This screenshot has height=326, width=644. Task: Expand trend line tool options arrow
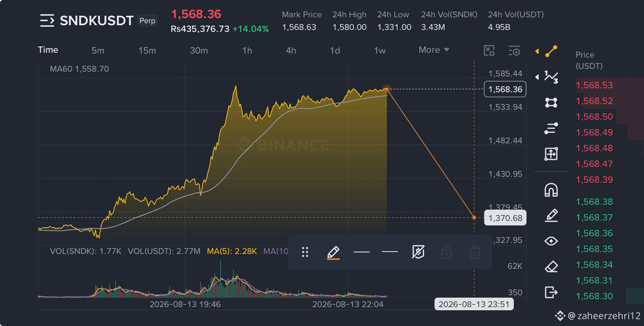pyautogui.click(x=537, y=52)
